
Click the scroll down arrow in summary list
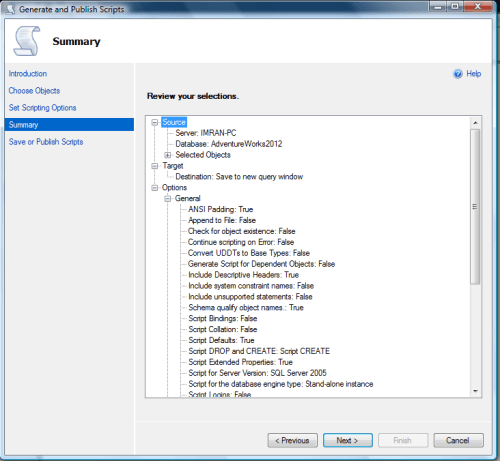[x=475, y=391]
